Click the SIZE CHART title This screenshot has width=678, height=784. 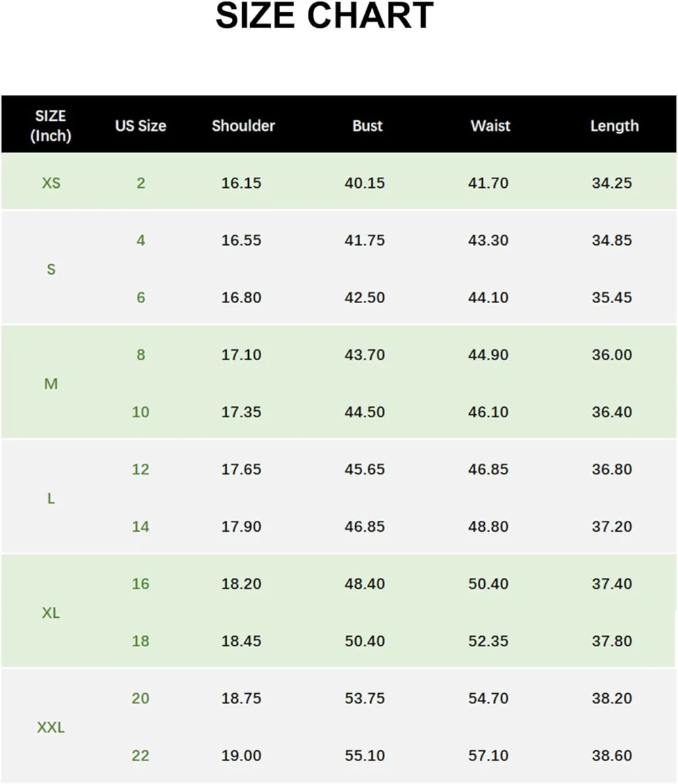tap(324, 16)
